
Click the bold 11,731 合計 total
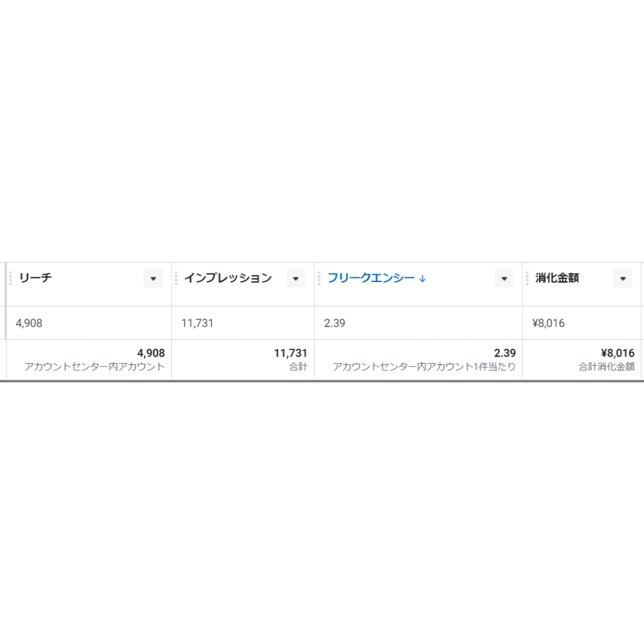[290, 353]
